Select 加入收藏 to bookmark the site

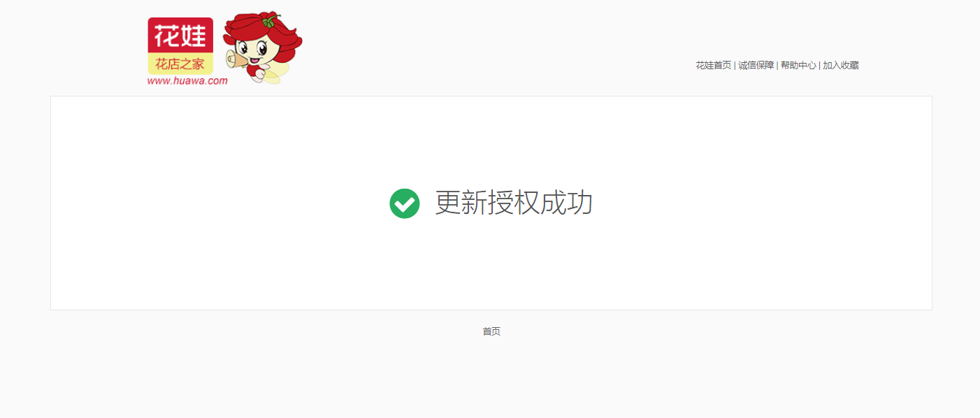point(841,65)
